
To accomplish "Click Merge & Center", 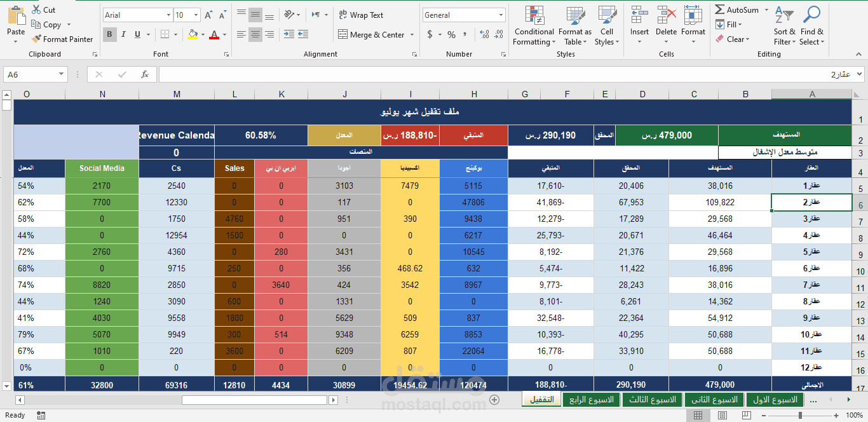I will point(372,34).
